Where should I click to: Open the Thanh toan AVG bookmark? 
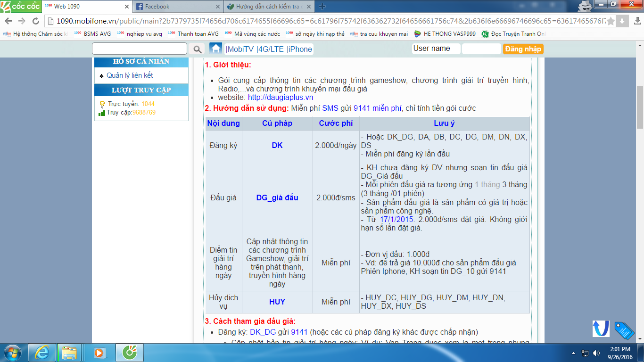click(x=193, y=34)
